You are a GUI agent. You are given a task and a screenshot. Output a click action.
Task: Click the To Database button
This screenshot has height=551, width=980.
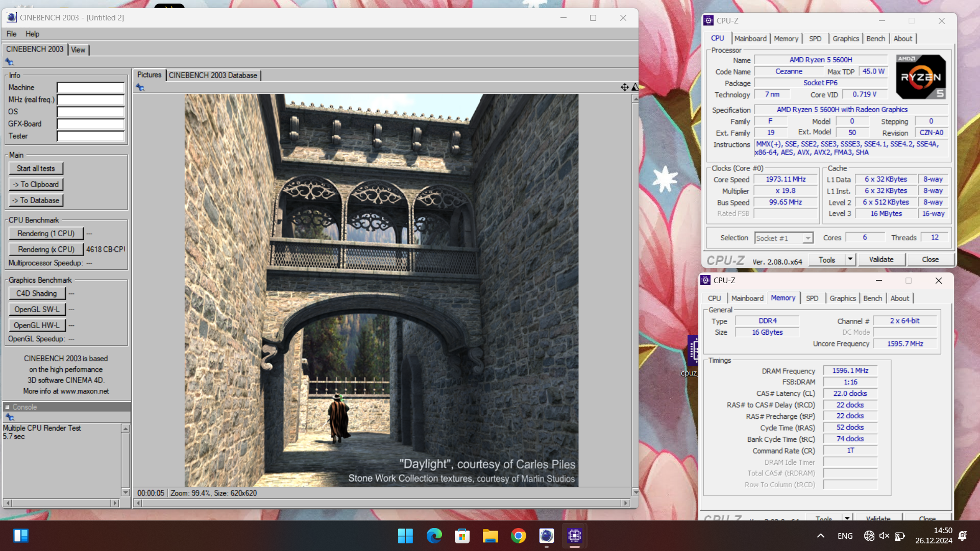coord(36,201)
